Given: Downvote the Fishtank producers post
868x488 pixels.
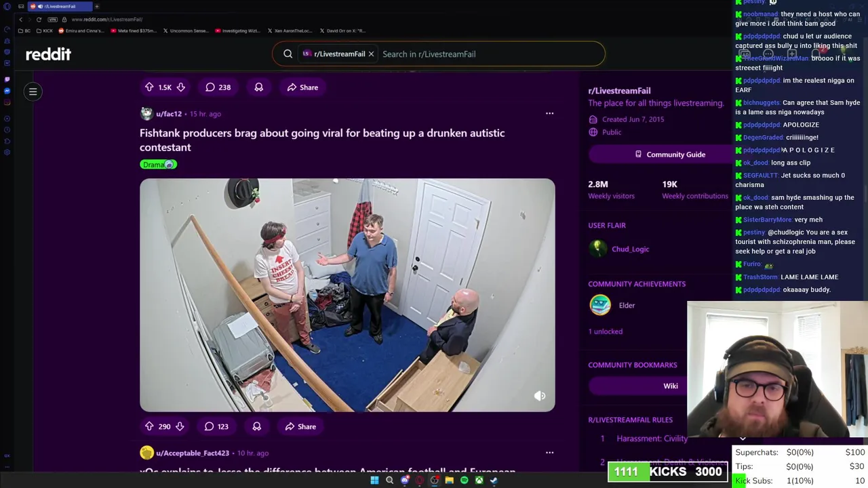Looking at the screenshot, I should (x=180, y=426).
